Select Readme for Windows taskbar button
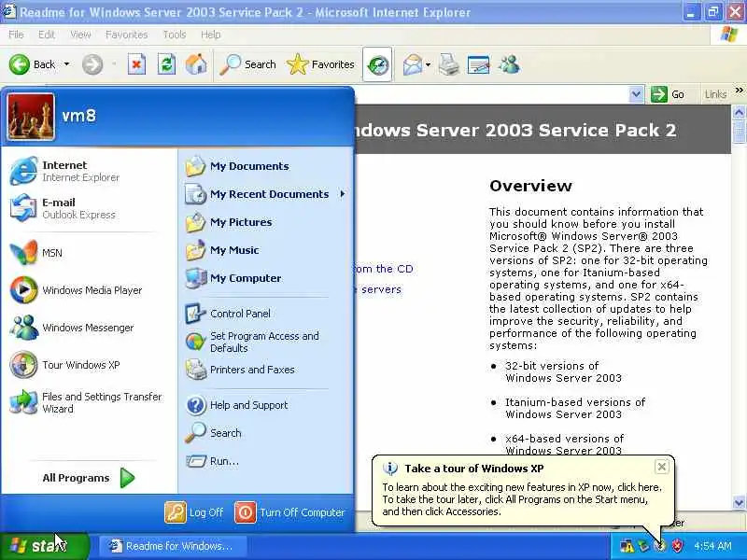 pos(173,546)
